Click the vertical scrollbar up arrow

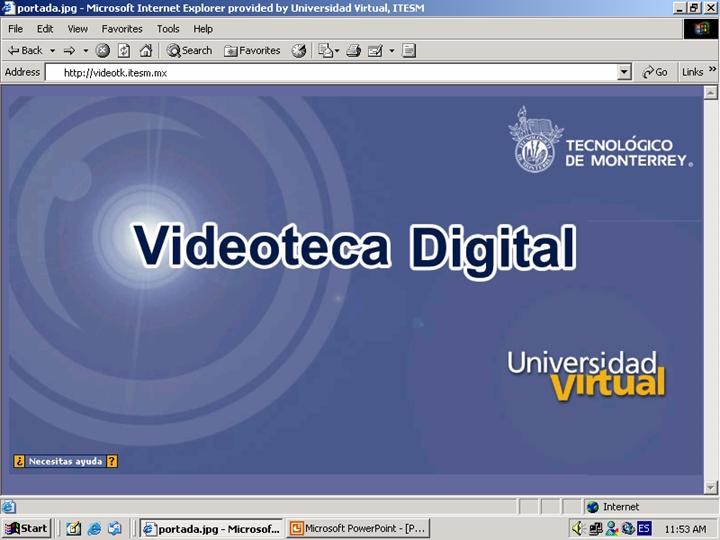(x=710, y=92)
